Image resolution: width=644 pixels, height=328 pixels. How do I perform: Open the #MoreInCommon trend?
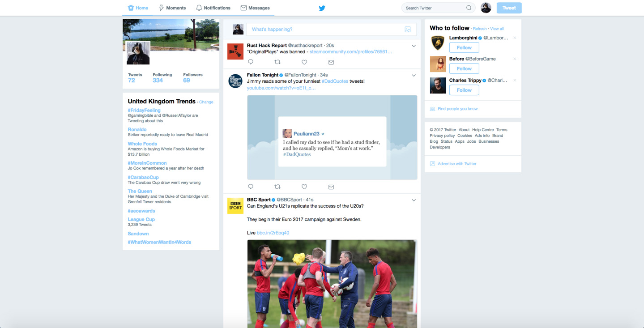(147, 163)
